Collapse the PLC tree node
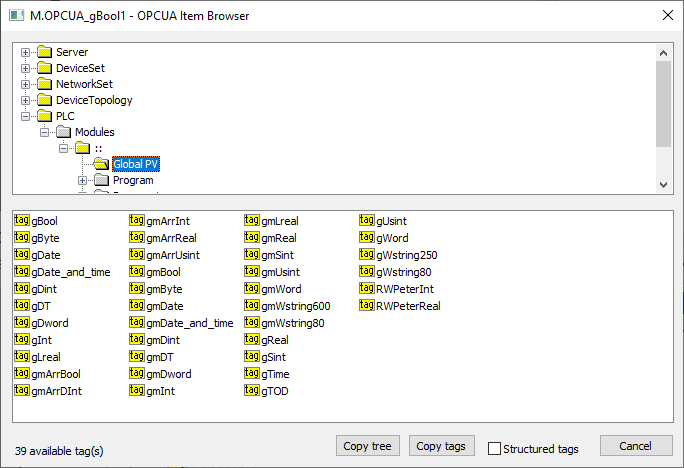Screen dimensions: 684x468 25,116
